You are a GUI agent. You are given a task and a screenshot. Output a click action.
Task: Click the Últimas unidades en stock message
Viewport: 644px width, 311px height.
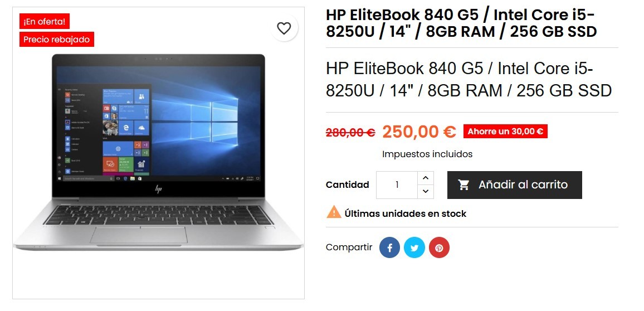(x=406, y=213)
